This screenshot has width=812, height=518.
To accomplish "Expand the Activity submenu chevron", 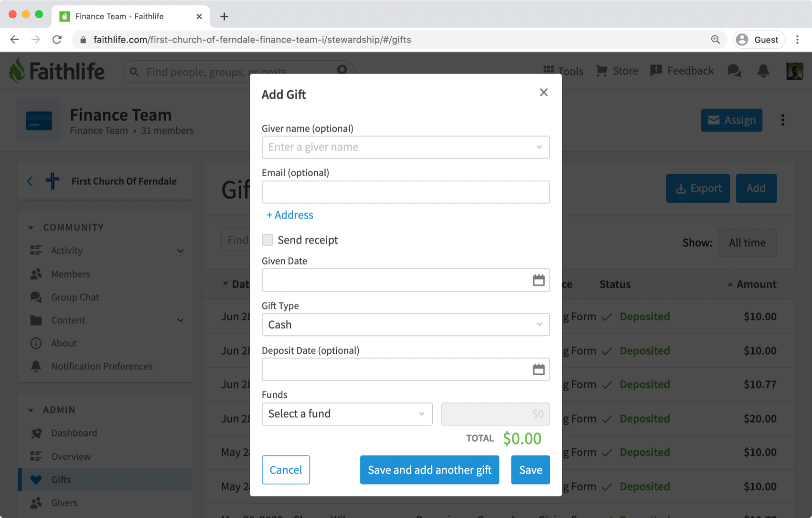I will [x=181, y=251].
